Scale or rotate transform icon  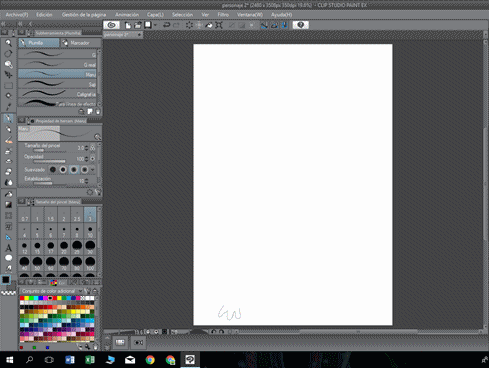tap(219, 25)
